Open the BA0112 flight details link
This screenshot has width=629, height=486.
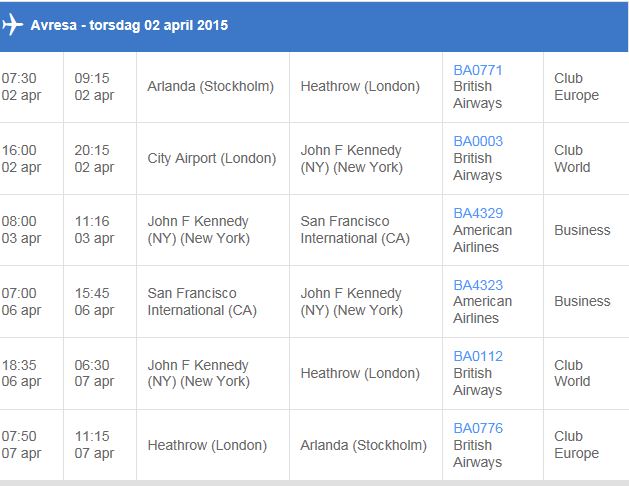[x=478, y=356]
